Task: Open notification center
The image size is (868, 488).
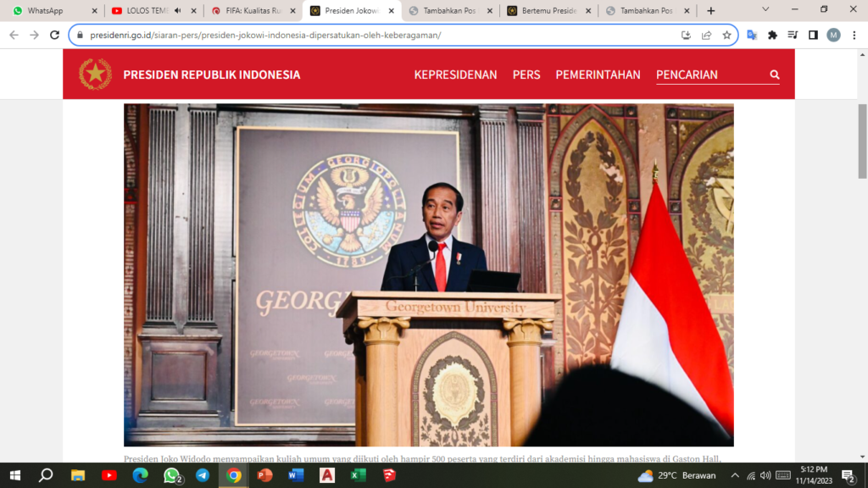Action: [849, 475]
